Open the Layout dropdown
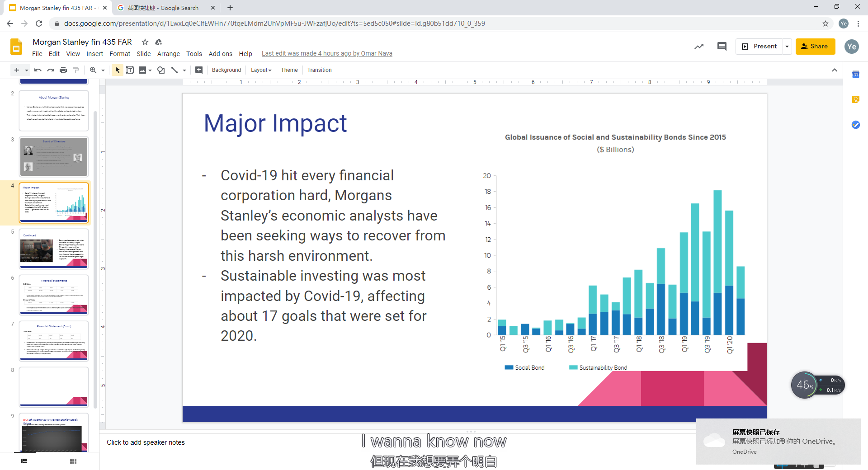 [261, 70]
